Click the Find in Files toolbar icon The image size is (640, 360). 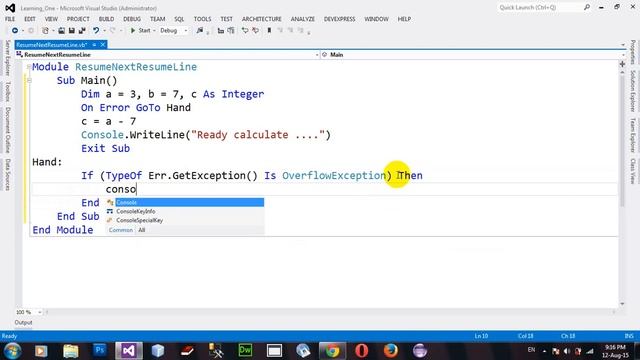(200, 31)
